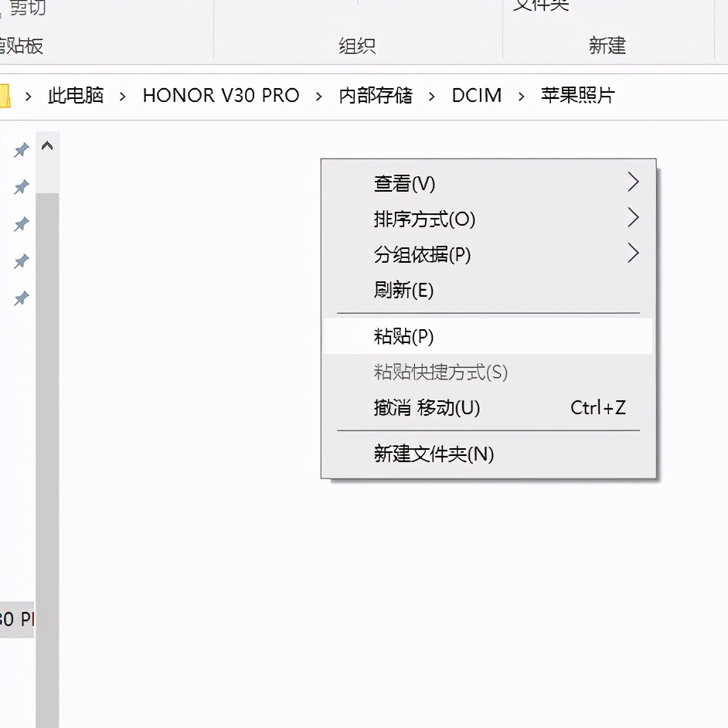Click the navigation pane scroll-up arrow
The width and height of the screenshot is (728, 728).
[x=47, y=146]
